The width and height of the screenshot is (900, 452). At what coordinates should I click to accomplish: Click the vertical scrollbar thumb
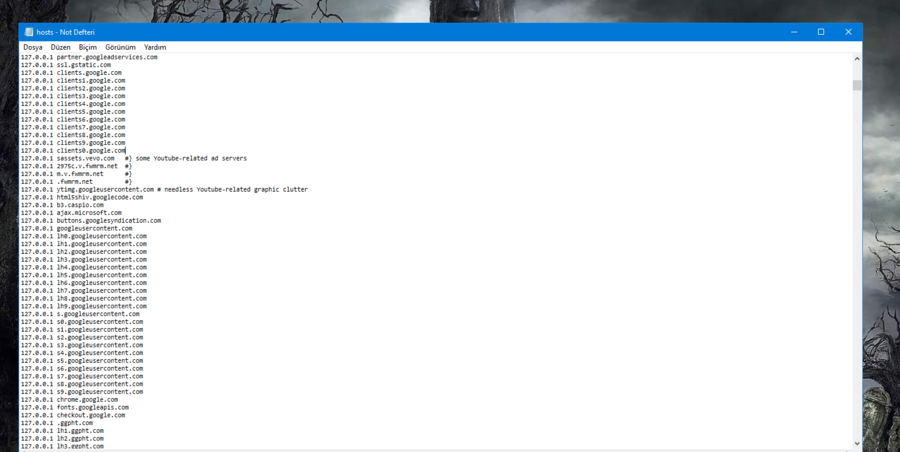(x=857, y=85)
